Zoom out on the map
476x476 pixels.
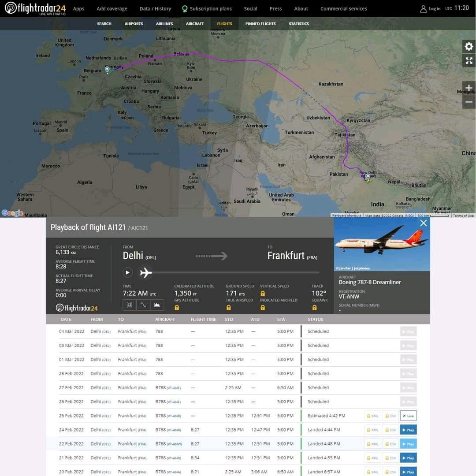[469, 102]
